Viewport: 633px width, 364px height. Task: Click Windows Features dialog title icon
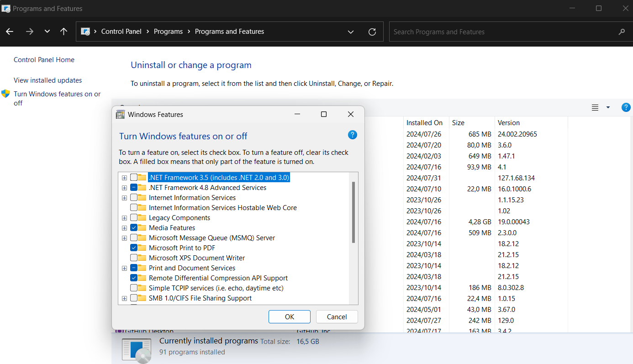(121, 114)
